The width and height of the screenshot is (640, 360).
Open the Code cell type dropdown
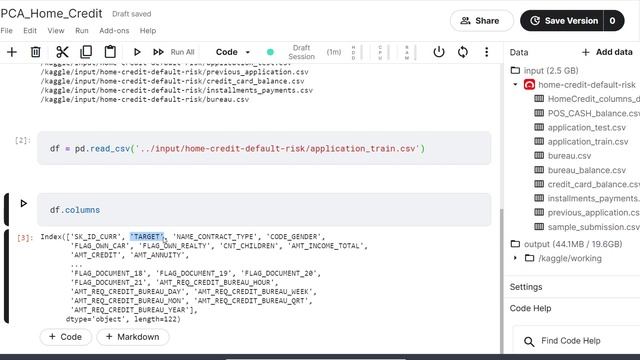233,52
